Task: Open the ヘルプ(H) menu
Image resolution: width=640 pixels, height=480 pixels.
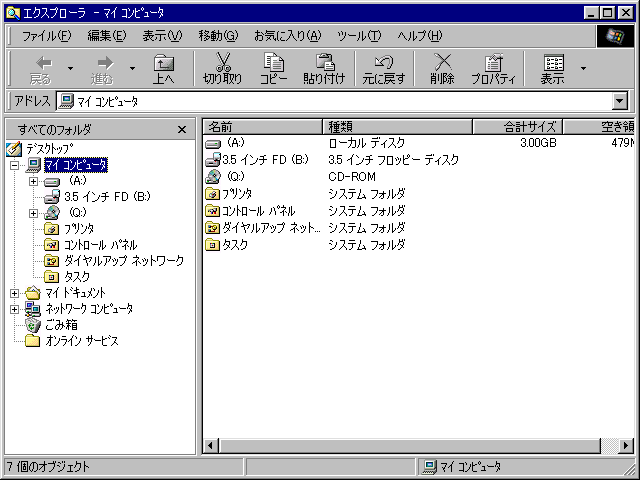Action: pyautogui.click(x=420, y=36)
